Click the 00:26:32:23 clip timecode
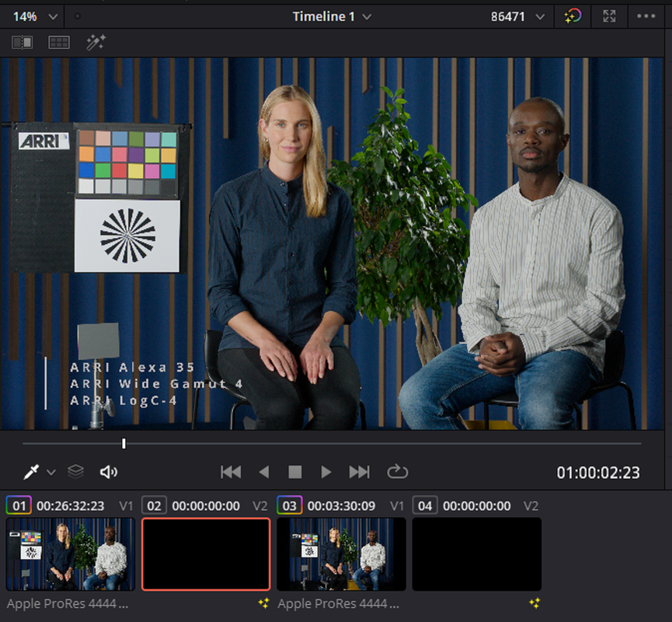The height and width of the screenshot is (622, 672). tap(70, 505)
